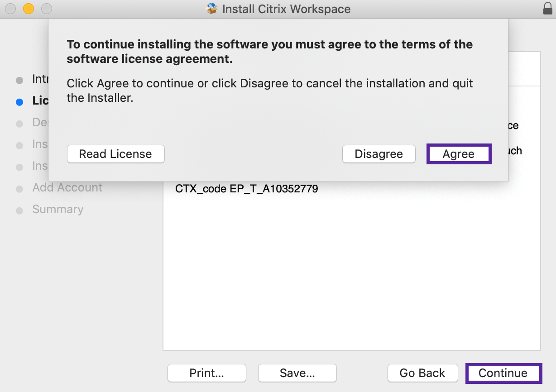Click the Disagree button

(x=379, y=154)
